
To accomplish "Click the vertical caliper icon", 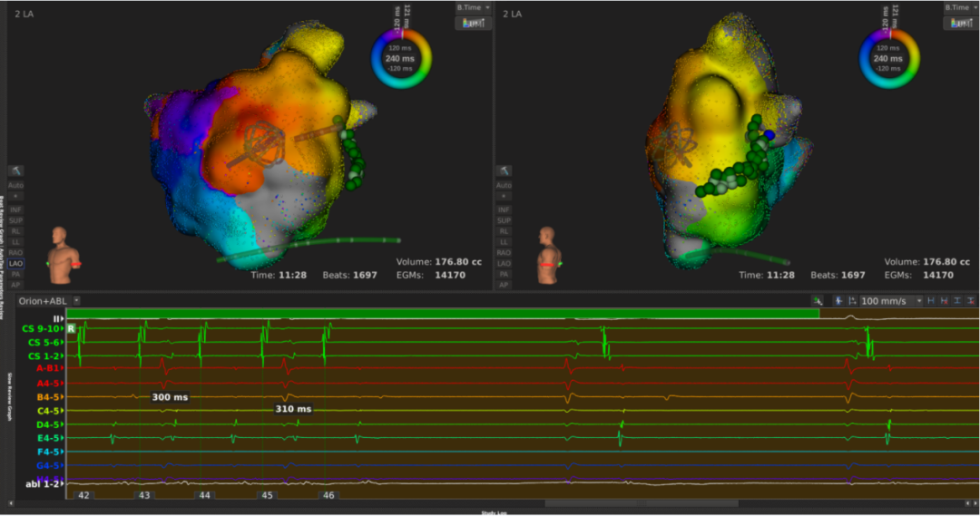I will coord(957,300).
